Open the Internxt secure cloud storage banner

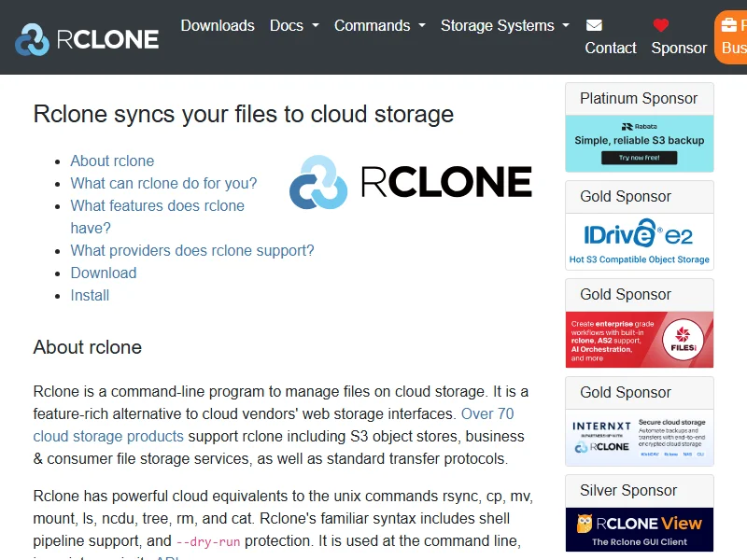(x=640, y=438)
